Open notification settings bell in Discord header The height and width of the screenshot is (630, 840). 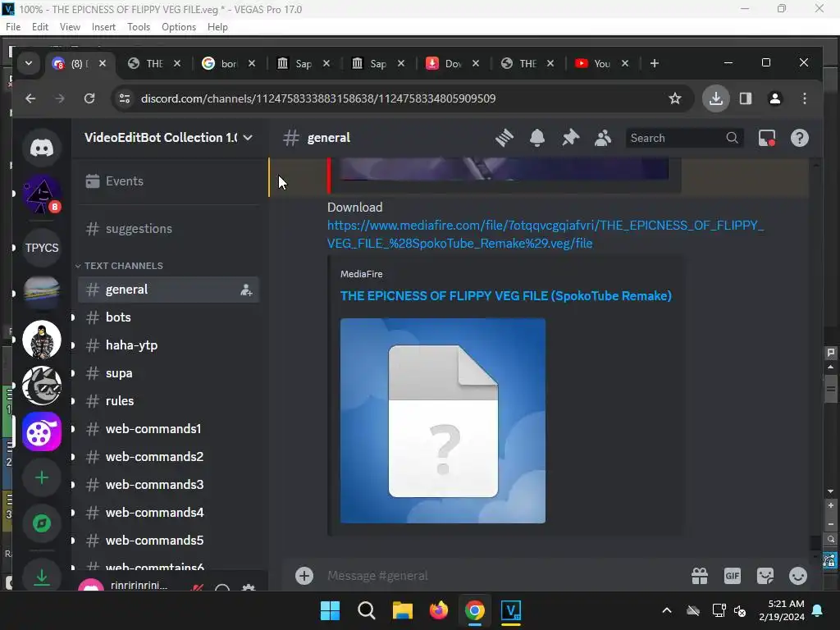pyautogui.click(x=537, y=138)
